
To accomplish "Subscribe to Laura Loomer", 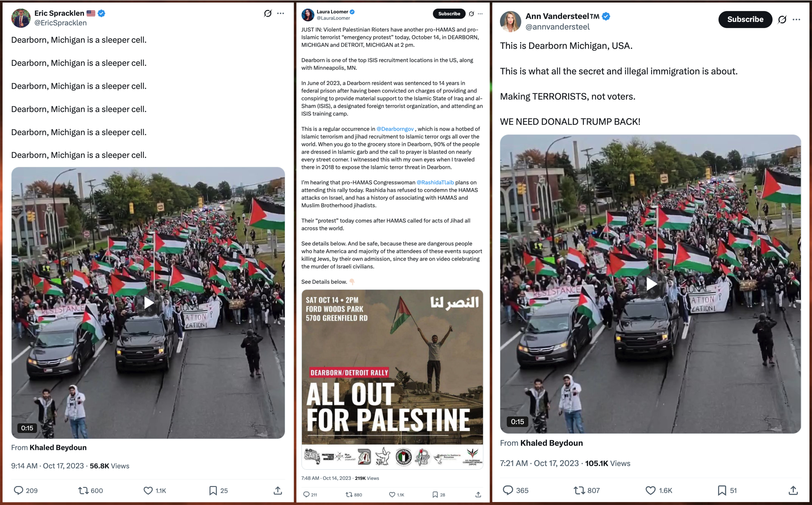I will [449, 14].
